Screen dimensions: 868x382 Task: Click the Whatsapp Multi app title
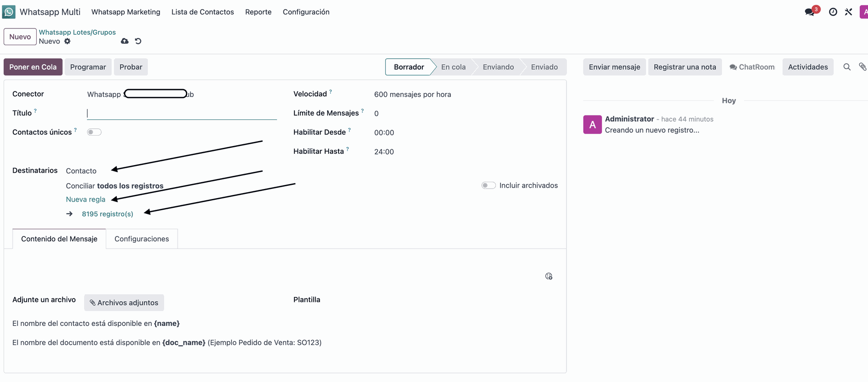click(50, 12)
